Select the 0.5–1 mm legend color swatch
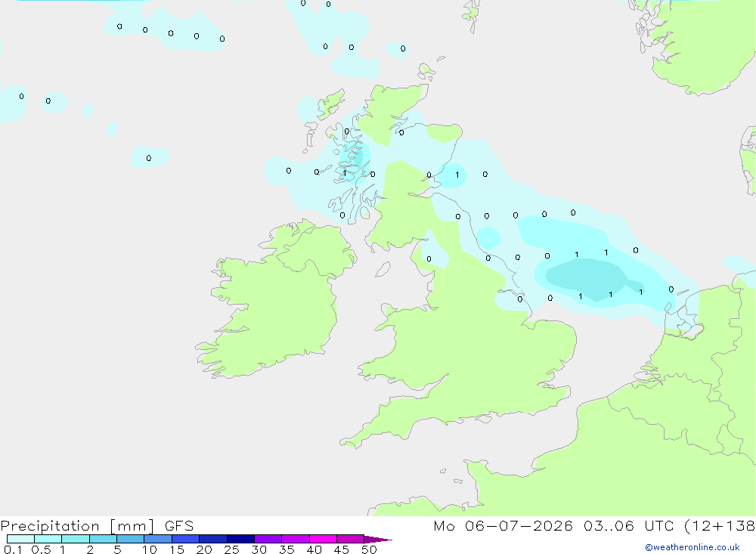This screenshot has width=756, height=554. (48, 539)
